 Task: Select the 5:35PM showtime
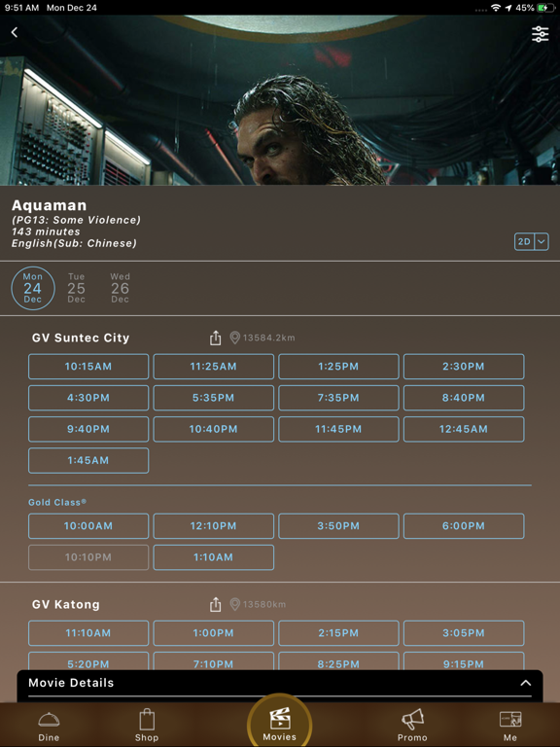pyautogui.click(x=213, y=398)
